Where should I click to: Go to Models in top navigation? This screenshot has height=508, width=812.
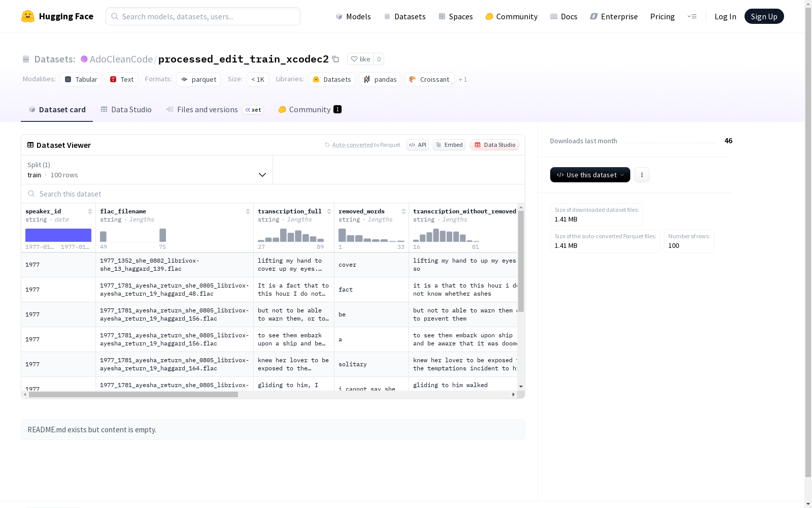(353, 16)
